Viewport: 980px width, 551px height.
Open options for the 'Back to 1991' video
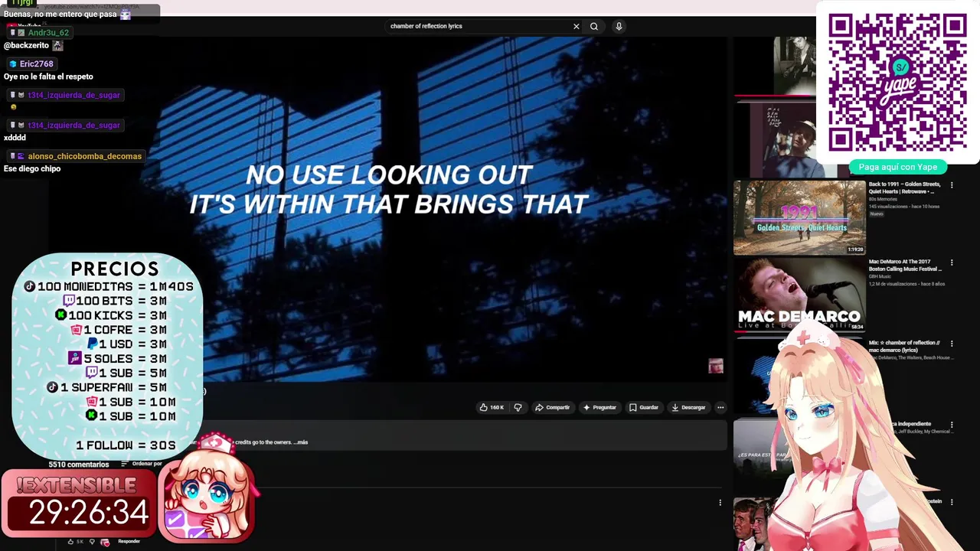click(x=952, y=185)
